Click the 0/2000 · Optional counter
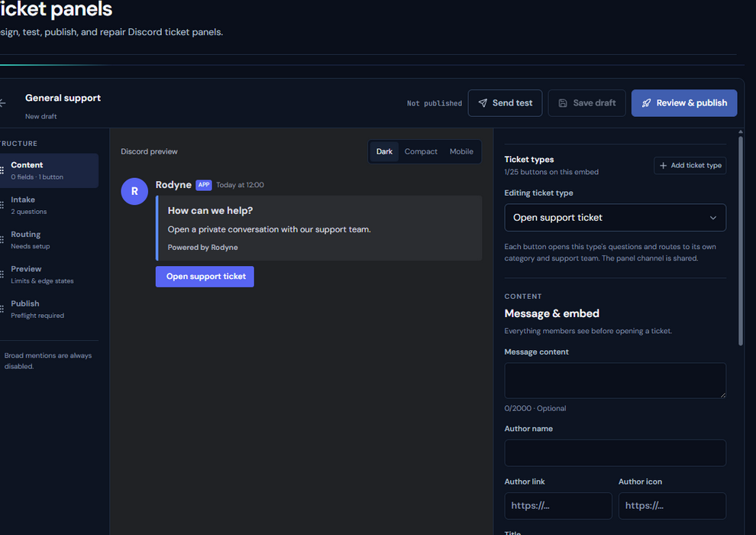756x535 pixels. point(535,408)
